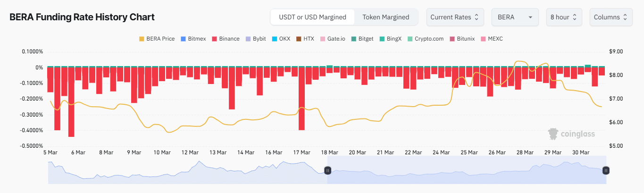The height and width of the screenshot is (193, 644).
Task: Open the 8 hour interval dropdown
Action: [x=564, y=17]
